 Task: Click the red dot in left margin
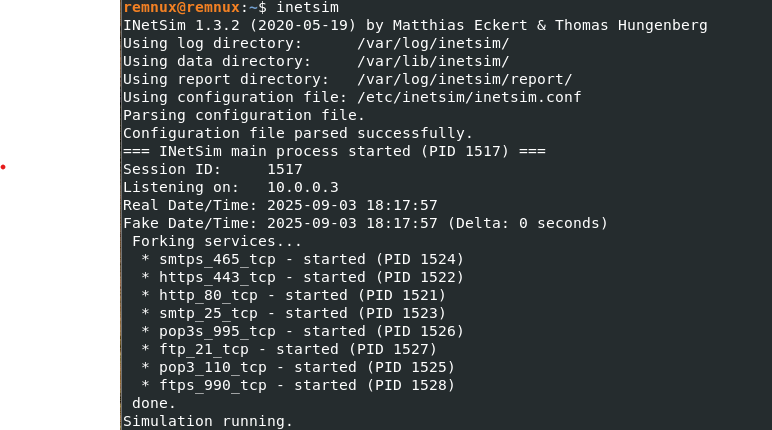(3, 167)
